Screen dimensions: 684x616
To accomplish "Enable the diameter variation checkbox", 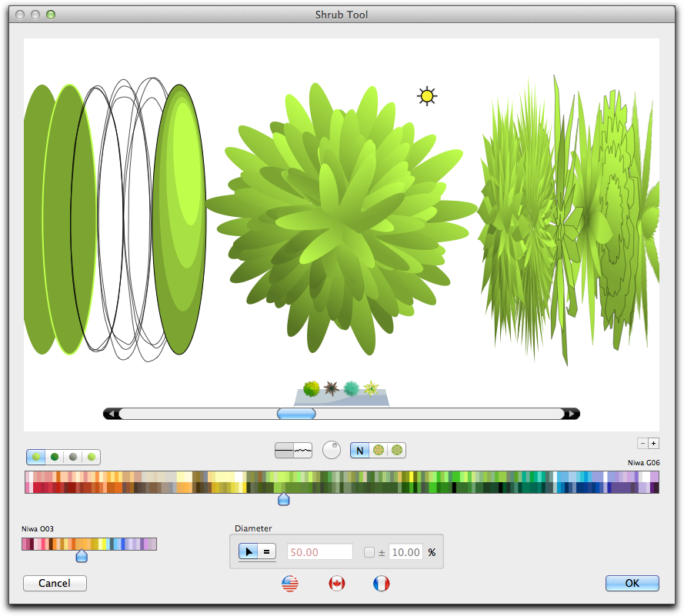I will [369, 552].
